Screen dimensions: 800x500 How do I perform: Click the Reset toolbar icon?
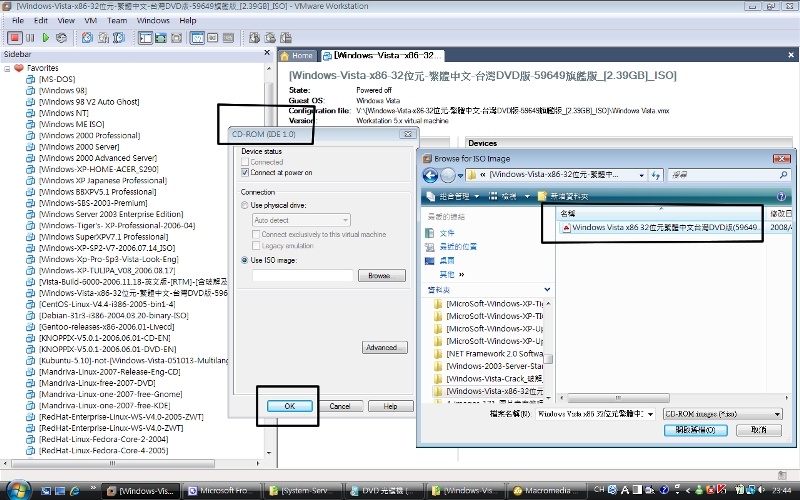pos(61,38)
